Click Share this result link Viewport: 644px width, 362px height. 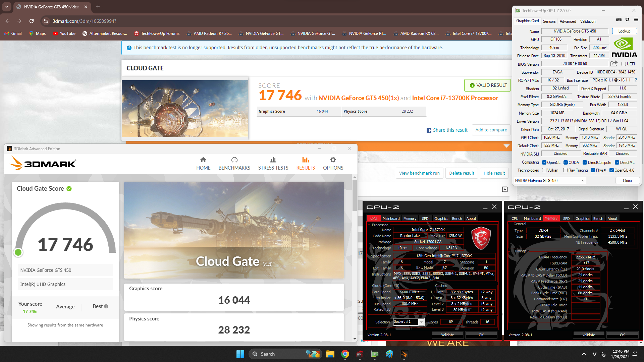pos(450,130)
